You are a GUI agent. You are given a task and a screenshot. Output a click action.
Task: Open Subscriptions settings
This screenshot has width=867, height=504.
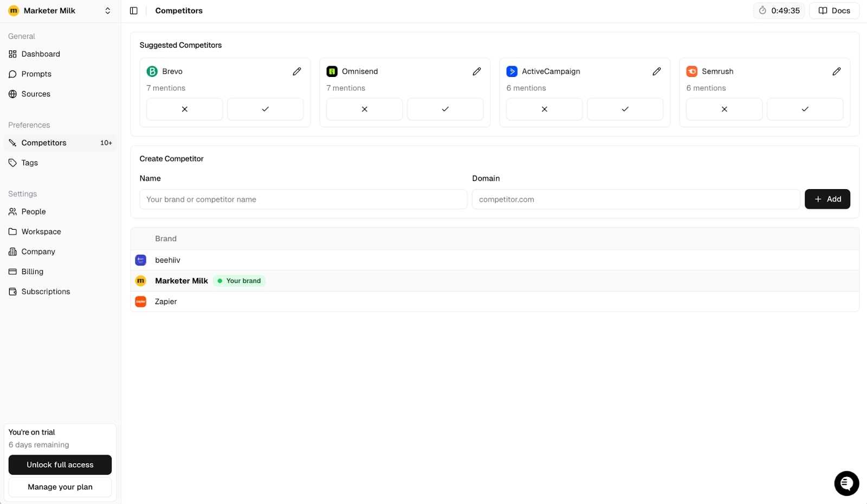[60, 292]
